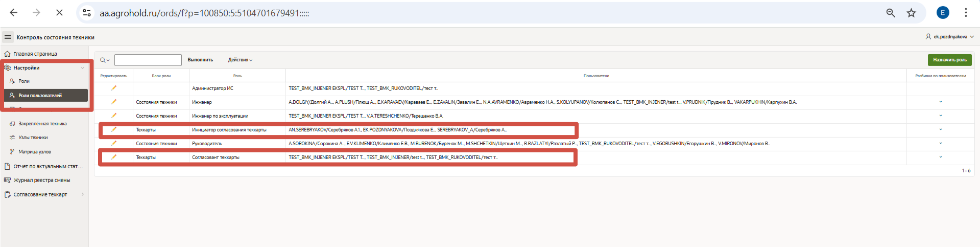
Task: Open the ek.pozdnyakova user menu
Action: [x=949, y=37]
